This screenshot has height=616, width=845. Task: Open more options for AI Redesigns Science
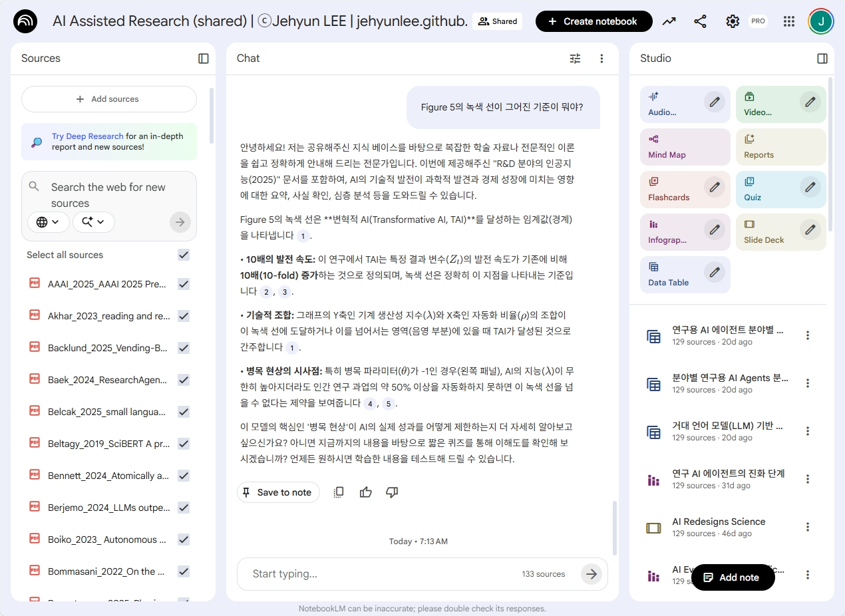(808, 527)
